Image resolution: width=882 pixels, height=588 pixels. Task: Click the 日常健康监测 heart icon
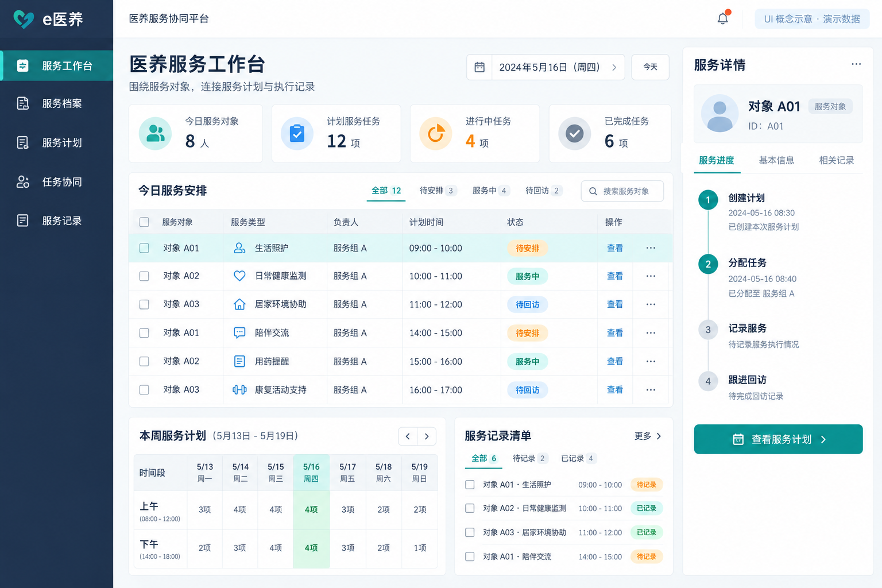[239, 276]
